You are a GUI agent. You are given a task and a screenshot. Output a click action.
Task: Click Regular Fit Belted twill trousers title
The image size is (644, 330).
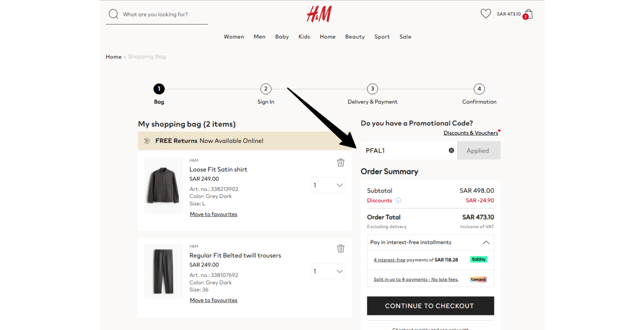coord(235,256)
